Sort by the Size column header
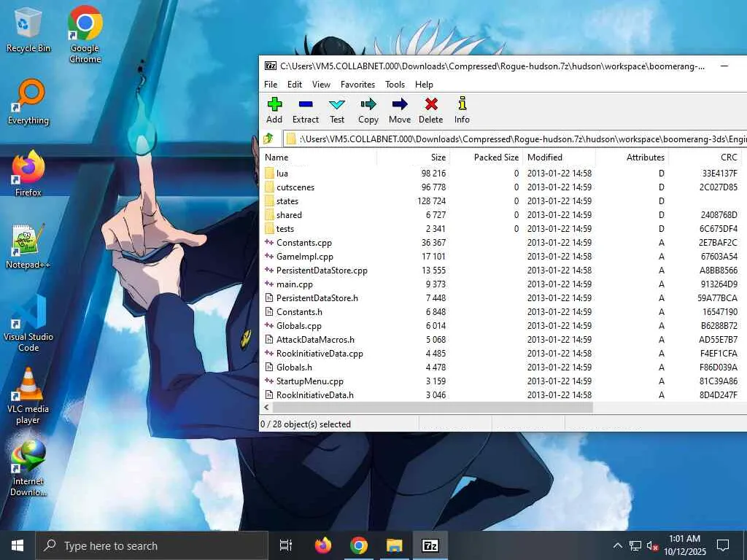Image resolution: width=747 pixels, height=560 pixels. (x=413, y=157)
